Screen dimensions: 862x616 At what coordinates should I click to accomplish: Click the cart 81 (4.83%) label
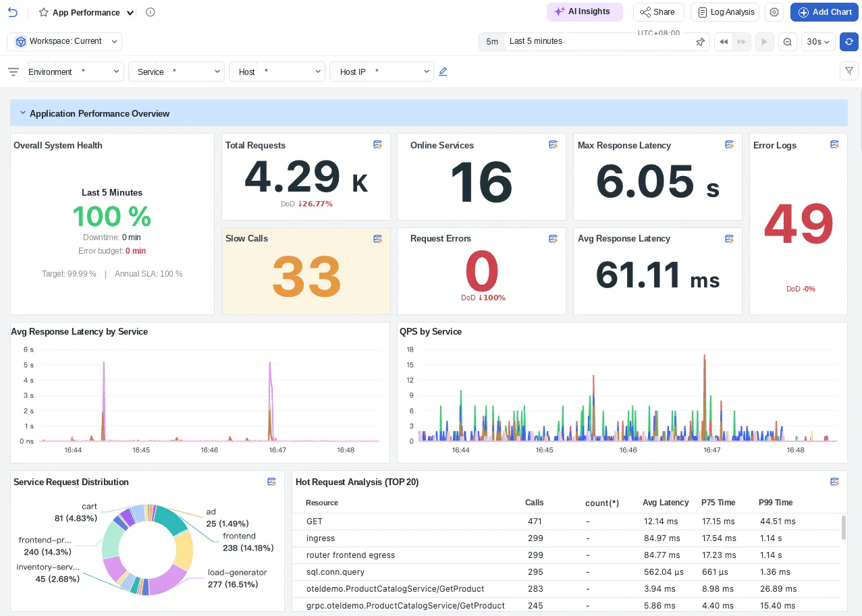point(76,513)
